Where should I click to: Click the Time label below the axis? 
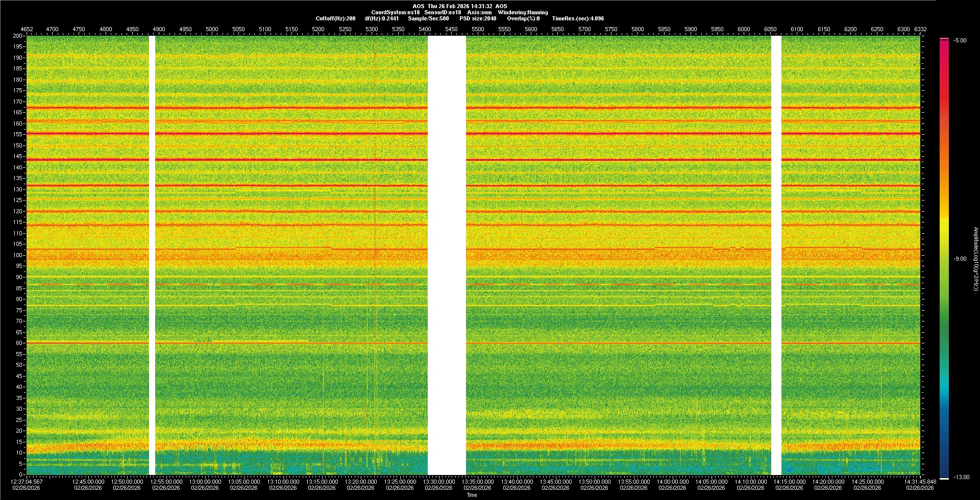[x=472, y=495]
